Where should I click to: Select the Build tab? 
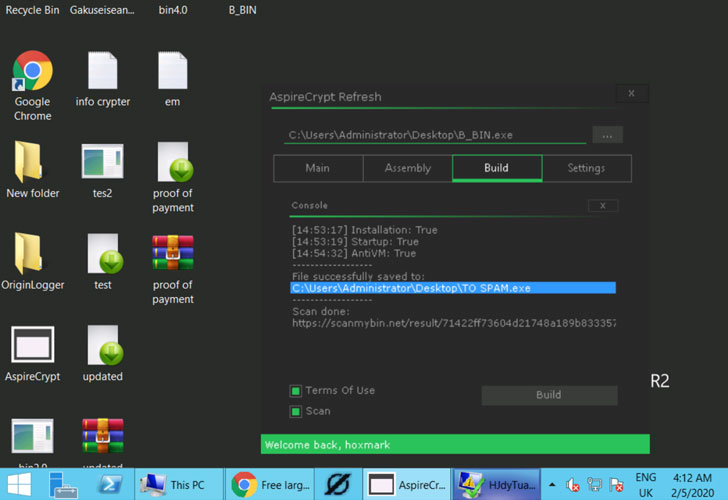tap(497, 168)
